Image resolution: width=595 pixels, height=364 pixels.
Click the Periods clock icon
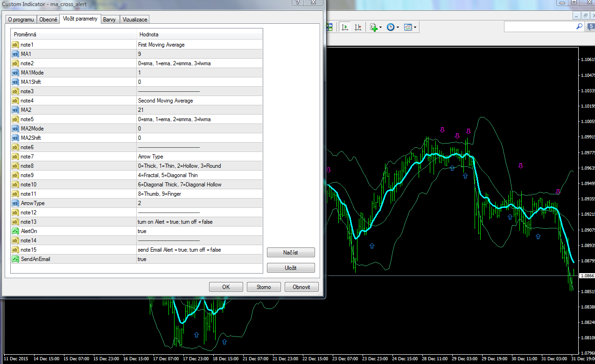pyautogui.click(x=391, y=27)
